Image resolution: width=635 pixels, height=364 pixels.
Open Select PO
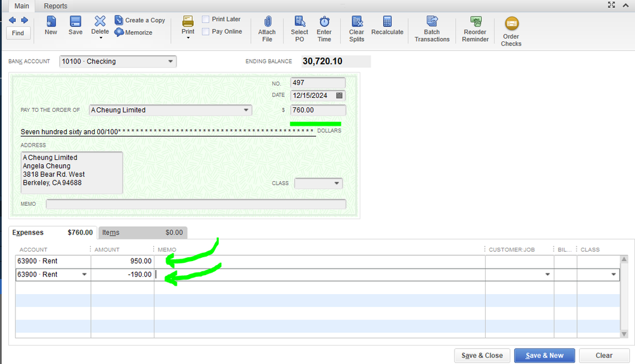point(299,29)
